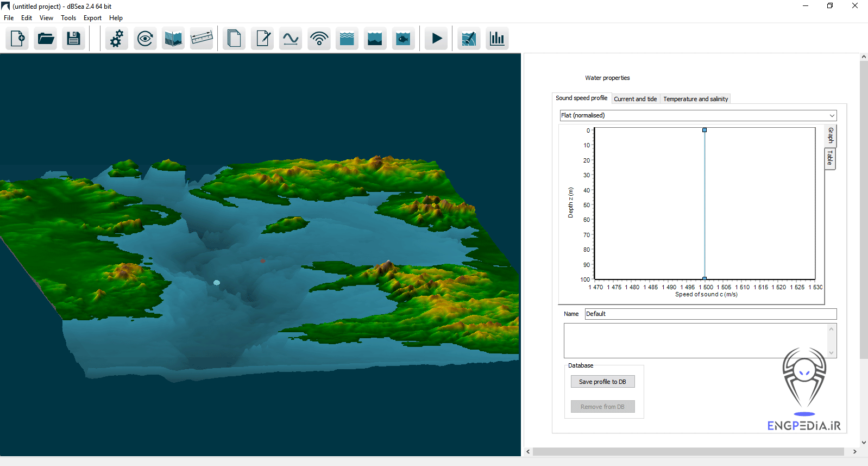
Task: Open the fish marine species icon
Action: [x=403, y=39]
